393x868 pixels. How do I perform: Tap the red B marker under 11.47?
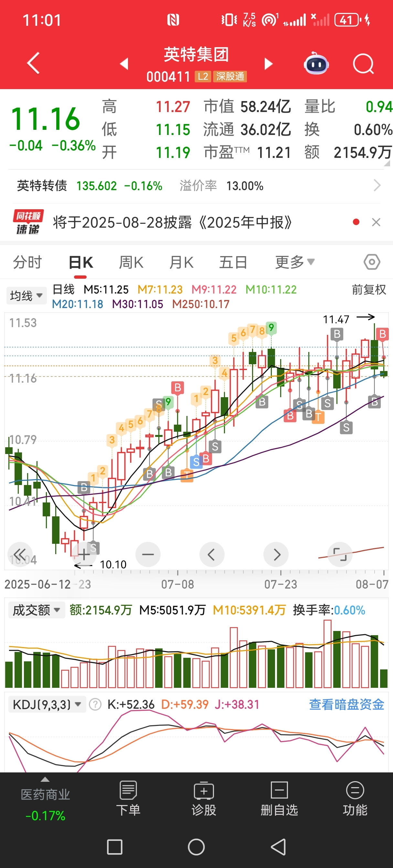coord(382,334)
